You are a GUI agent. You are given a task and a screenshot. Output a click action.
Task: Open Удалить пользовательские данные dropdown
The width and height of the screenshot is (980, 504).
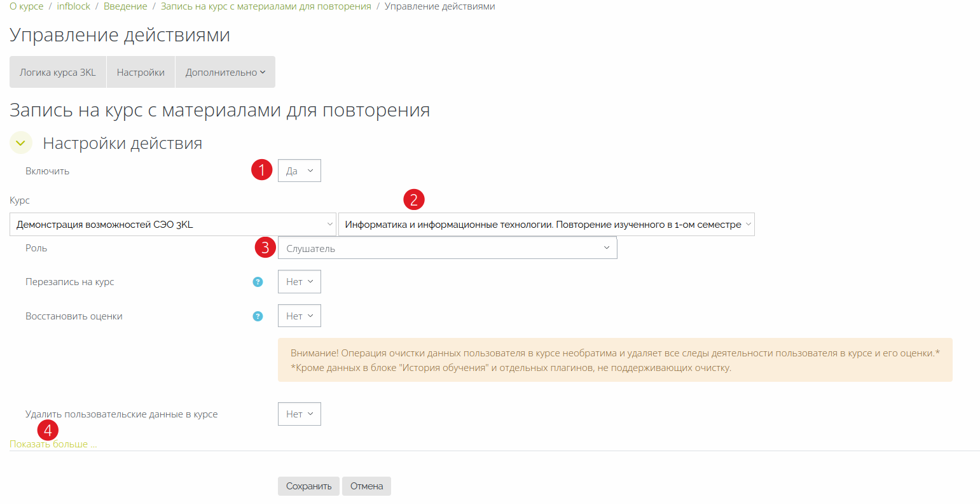click(x=299, y=414)
